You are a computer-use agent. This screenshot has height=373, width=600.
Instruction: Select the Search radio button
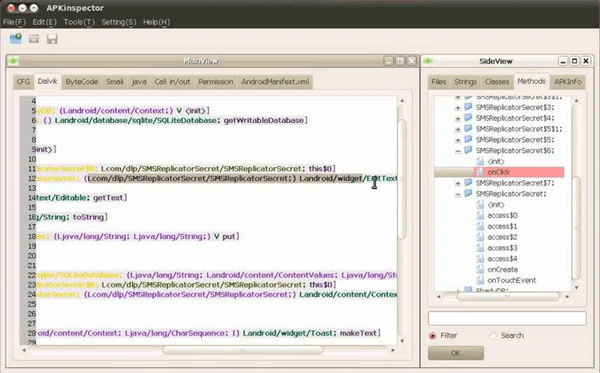(x=493, y=336)
